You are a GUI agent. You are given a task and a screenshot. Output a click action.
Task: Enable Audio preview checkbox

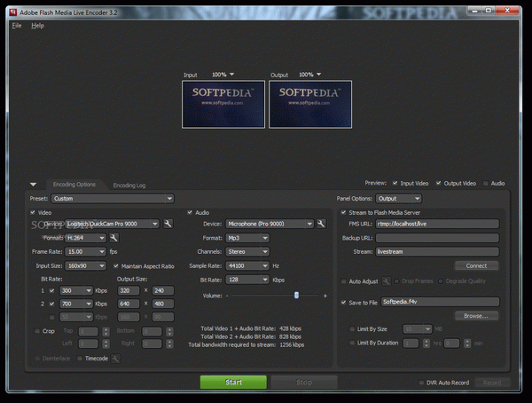[486, 183]
